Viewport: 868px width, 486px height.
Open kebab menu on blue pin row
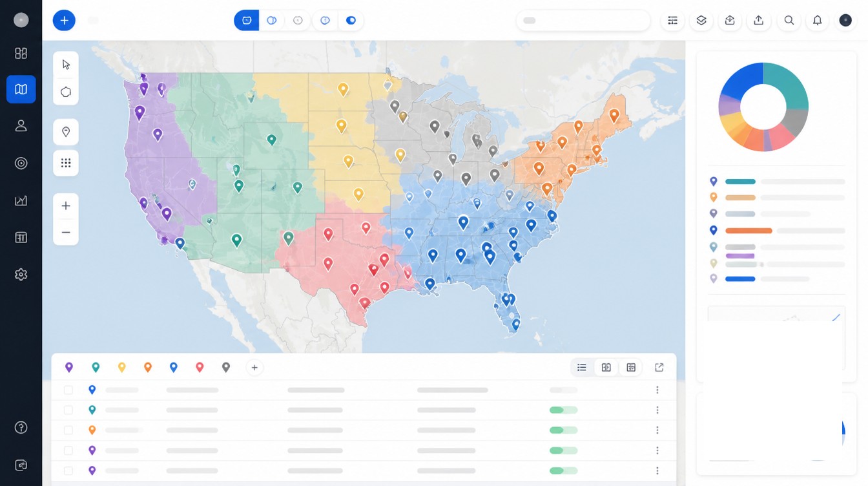(657, 390)
